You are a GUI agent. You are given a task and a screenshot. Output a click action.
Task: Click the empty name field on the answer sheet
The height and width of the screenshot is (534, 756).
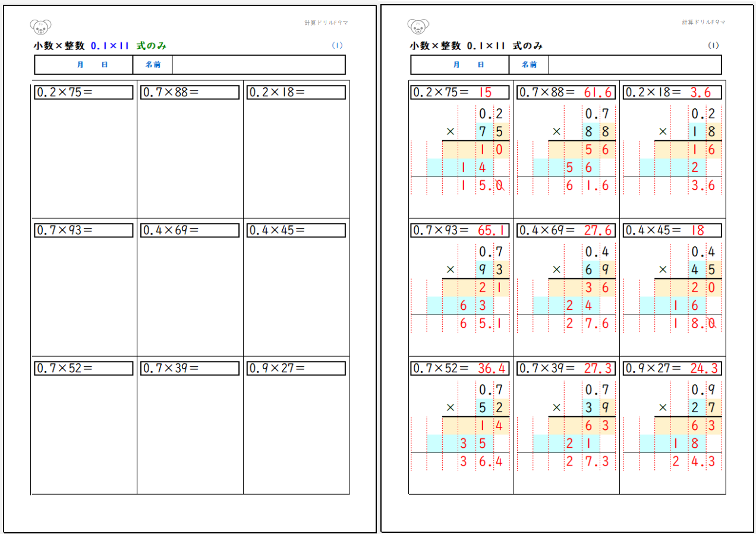634,65
